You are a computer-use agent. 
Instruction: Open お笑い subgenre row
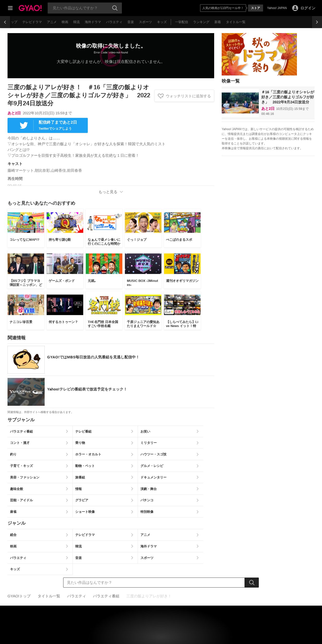171,431
